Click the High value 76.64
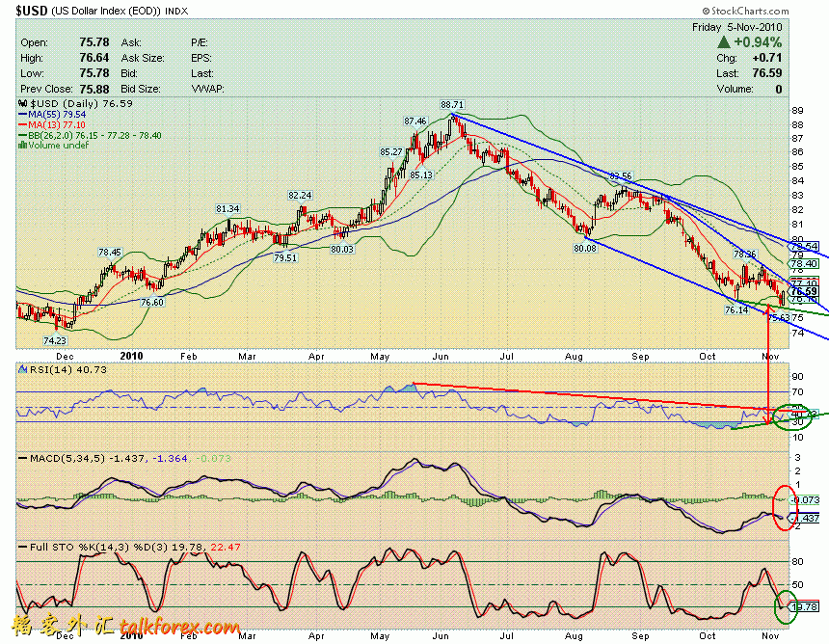829x644 pixels. click(94, 58)
